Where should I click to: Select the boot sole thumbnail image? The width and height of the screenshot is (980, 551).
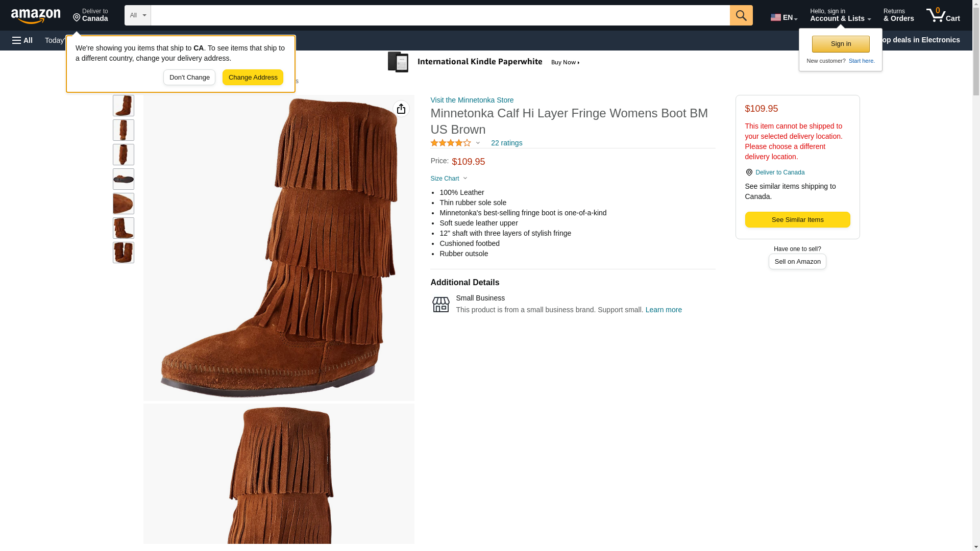pyautogui.click(x=124, y=179)
